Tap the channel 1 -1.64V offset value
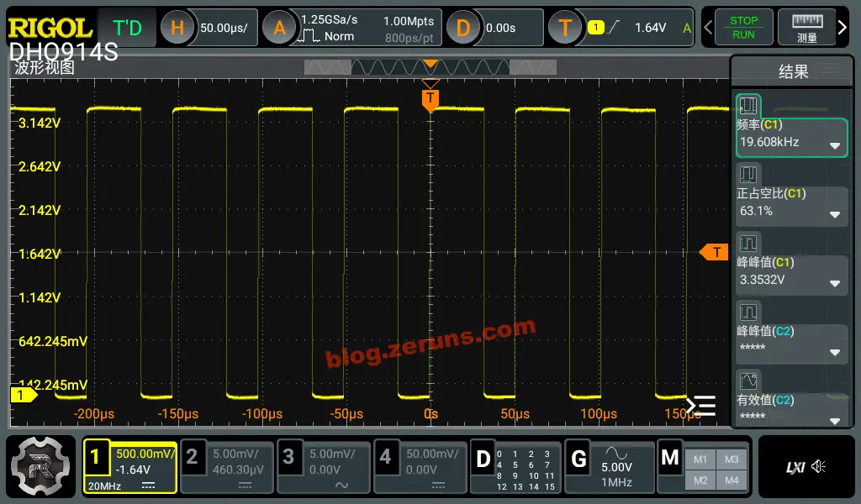The image size is (861, 504). pyautogui.click(x=133, y=470)
